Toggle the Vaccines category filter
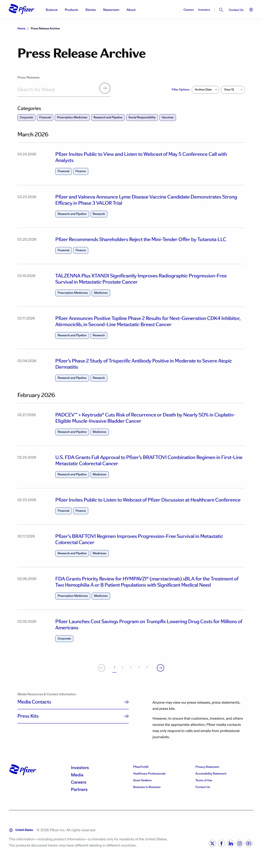Viewport: 262px width, 868px height. click(167, 117)
